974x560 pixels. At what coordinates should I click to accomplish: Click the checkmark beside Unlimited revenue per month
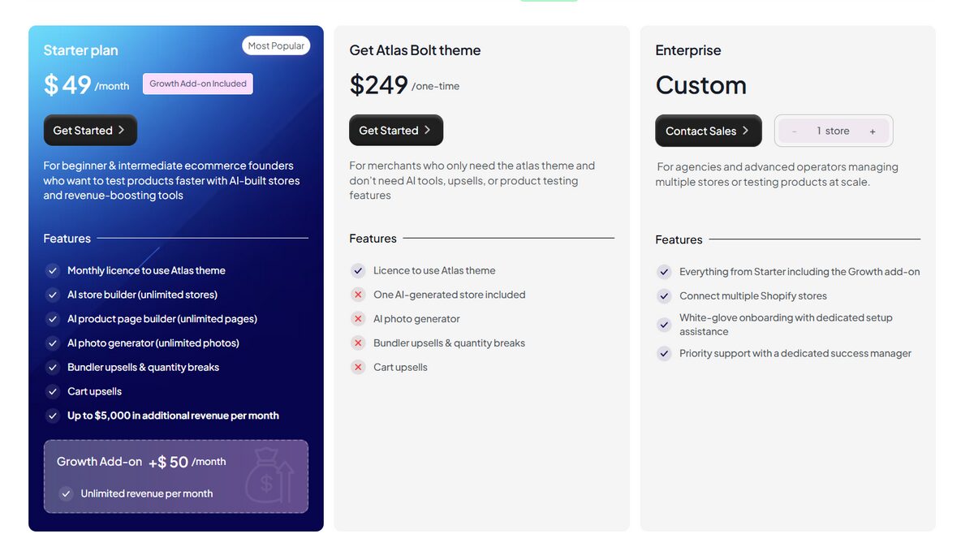66,493
